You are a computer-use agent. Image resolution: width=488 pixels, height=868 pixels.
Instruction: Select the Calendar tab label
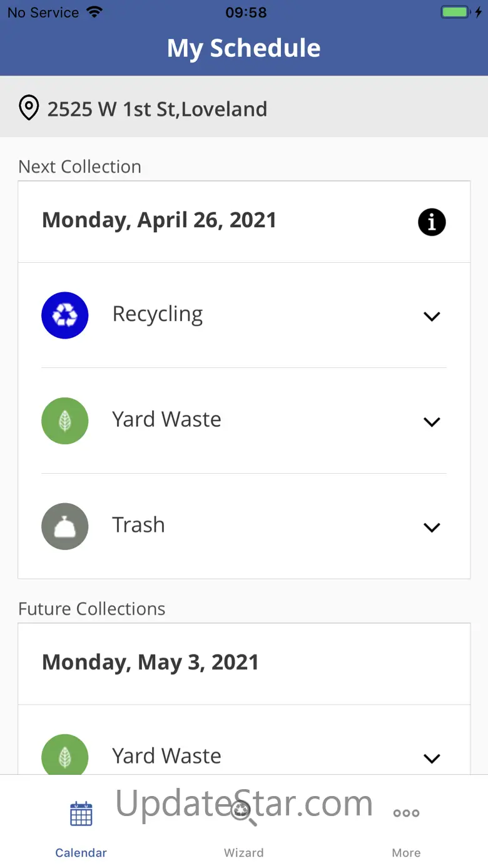coord(81,852)
